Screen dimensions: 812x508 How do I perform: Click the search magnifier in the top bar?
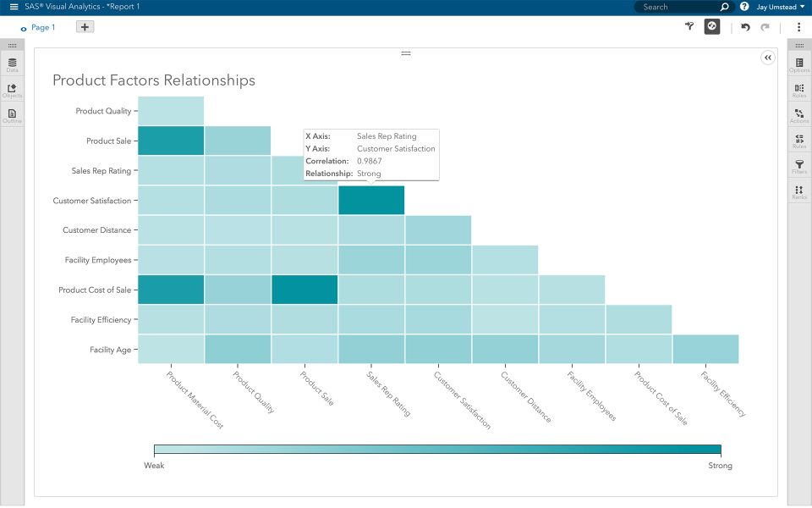[723, 7]
